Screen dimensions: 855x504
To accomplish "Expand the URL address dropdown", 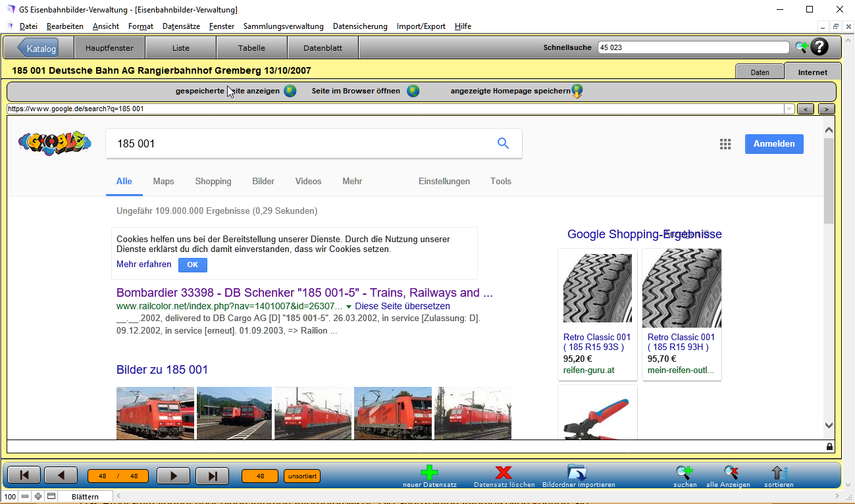I will pos(789,109).
